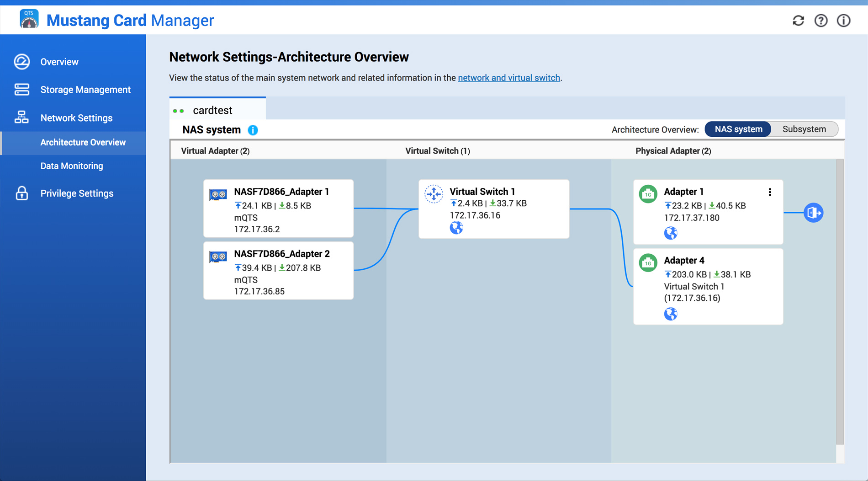Click the Overview gauge icon in sidebar
The height and width of the screenshot is (481, 868).
[22, 62]
